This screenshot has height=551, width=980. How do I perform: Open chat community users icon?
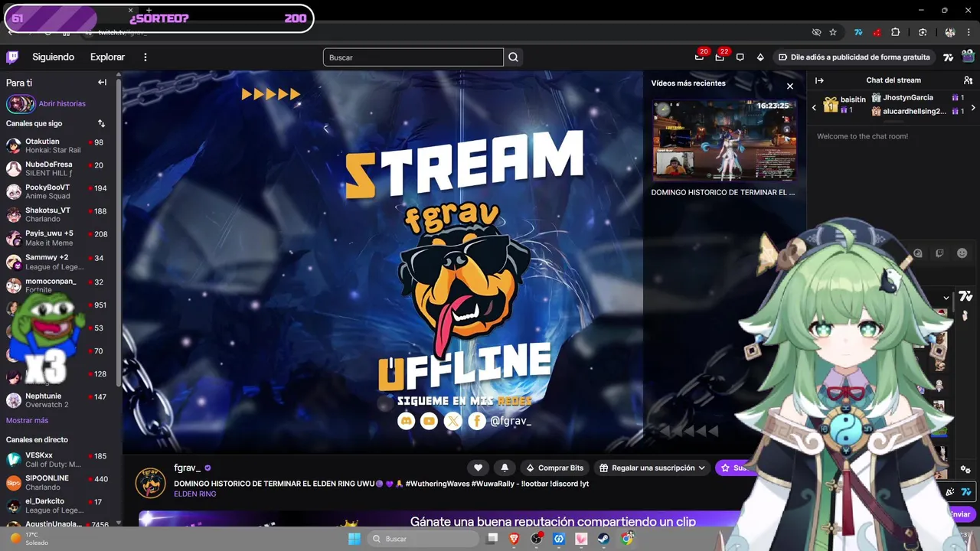click(968, 80)
